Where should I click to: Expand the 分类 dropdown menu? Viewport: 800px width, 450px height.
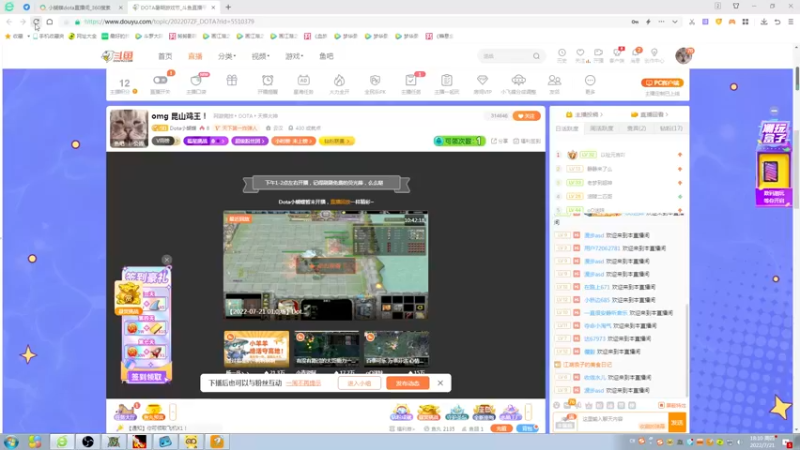coord(227,56)
